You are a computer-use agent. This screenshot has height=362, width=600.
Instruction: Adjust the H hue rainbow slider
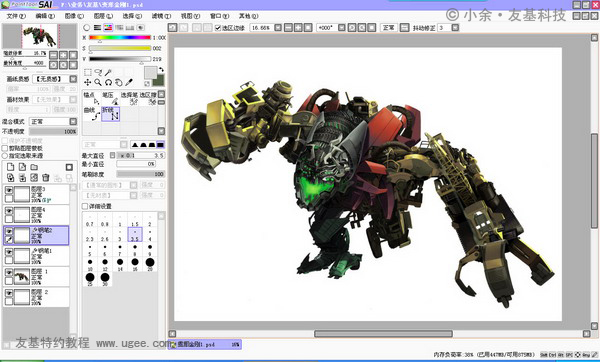coord(120,38)
